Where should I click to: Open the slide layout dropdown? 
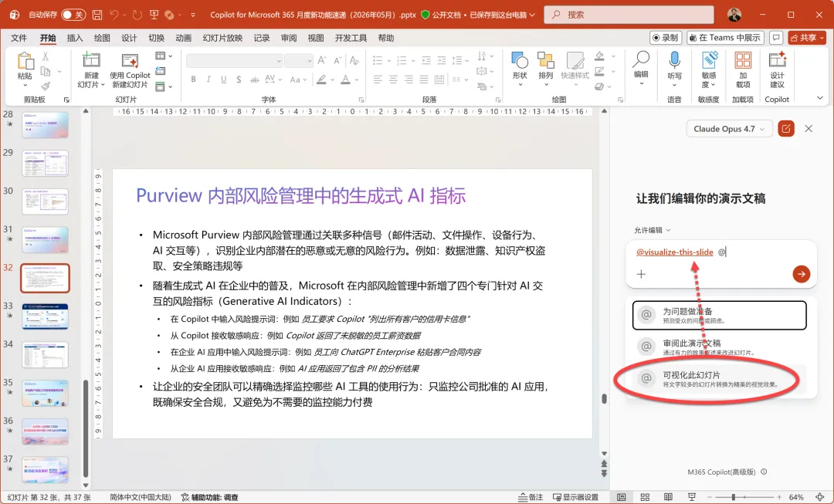point(163,56)
